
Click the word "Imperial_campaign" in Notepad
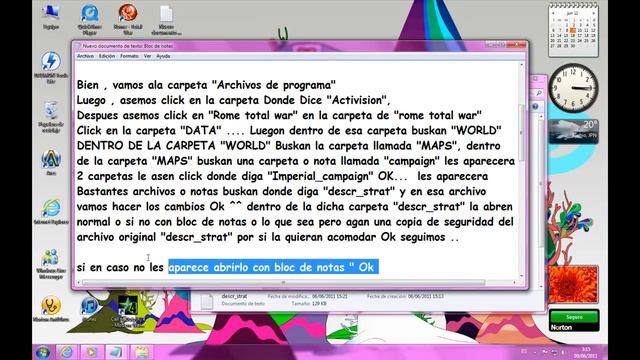(320, 176)
